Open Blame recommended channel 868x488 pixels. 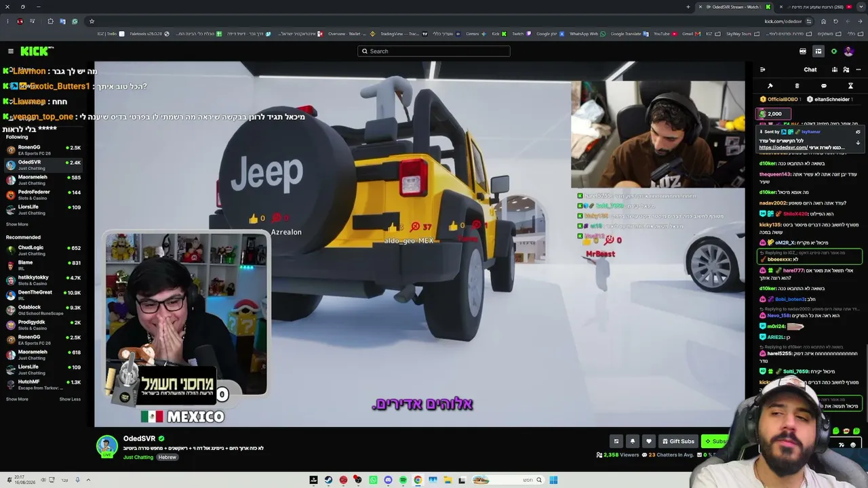click(43, 265)
